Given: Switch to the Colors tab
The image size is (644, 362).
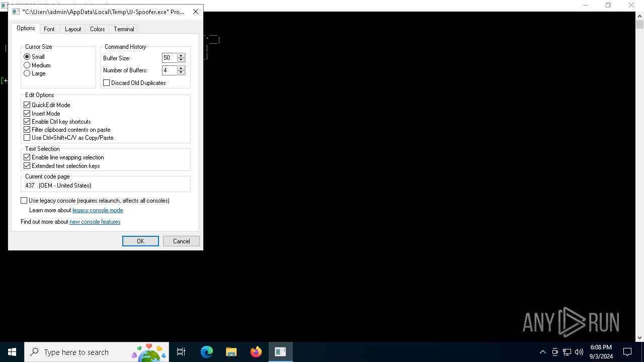Looking at the screenshot, I should pyautogui.click(x=98, y=29).
